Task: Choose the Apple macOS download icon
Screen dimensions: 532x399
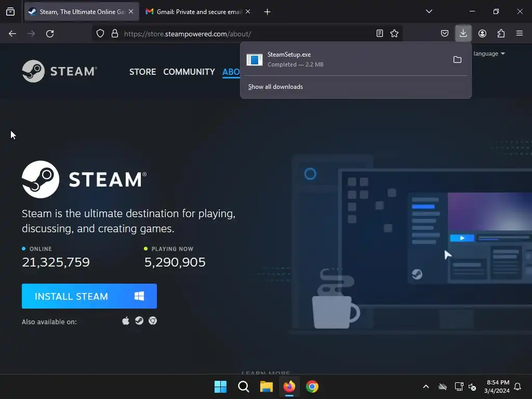Action: point(126,321)
